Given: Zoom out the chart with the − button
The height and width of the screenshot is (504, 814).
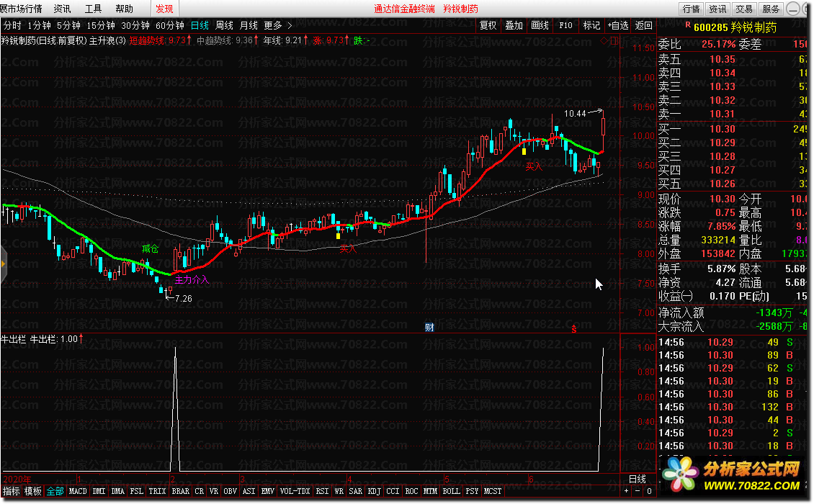Looking at the screenshot, I should coord(638,491).
